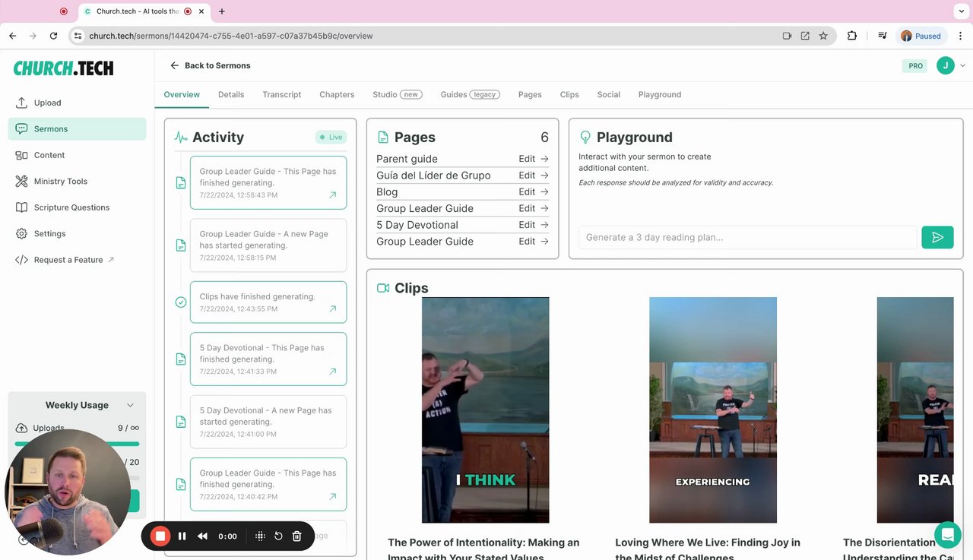This screenshot has width=973, height=560.
Task: Expand the account dropdown chevron beside avatar
Action: pos(962,66)
